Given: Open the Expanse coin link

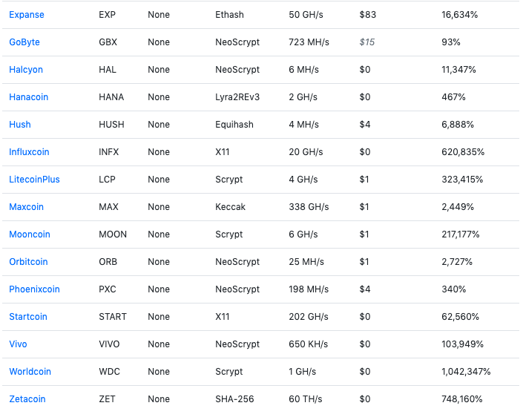Looking at the screenshot, I should point(27,15).
